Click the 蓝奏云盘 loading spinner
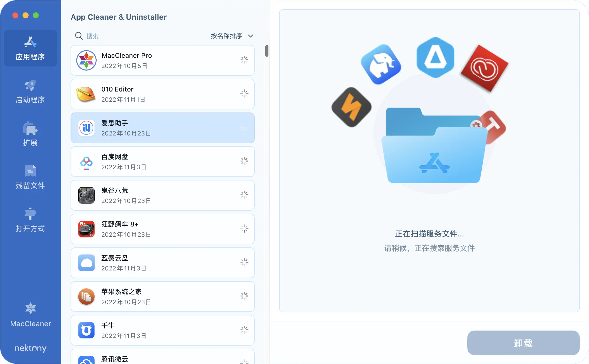Image resolution: width=589 pixels, height=364 pixels. [244, 262]
